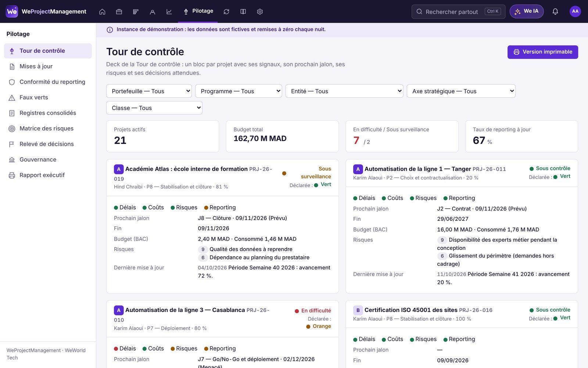Expand the Portefeuille filter dropdown
The width and height of the screenshot is (588, 368).
pos(149,91)
